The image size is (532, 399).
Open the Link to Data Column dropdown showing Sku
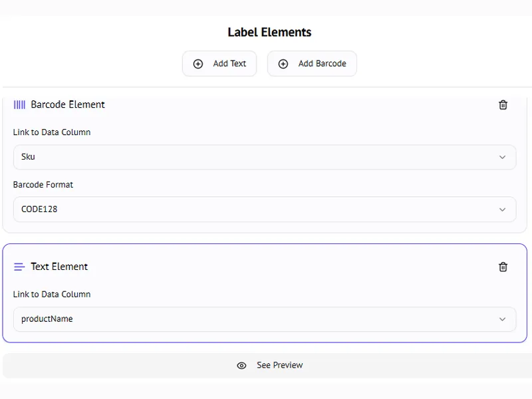[x=265, y=157]
